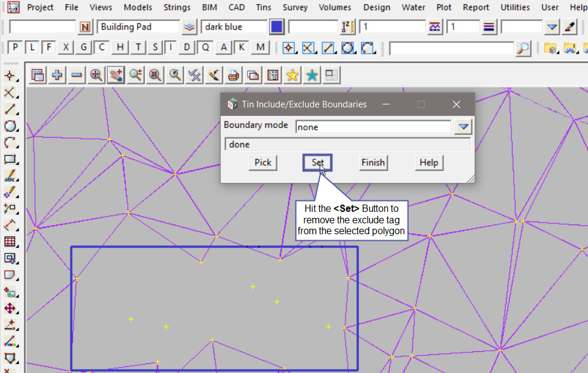Click the Finish button

click(x=373, y=163)
